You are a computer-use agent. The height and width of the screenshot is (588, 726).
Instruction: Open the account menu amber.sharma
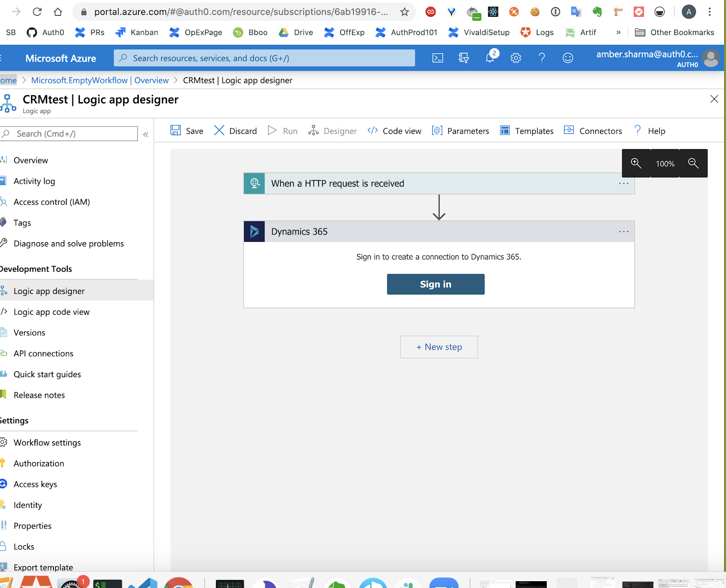pyautogui.click(x=657, y=58)
